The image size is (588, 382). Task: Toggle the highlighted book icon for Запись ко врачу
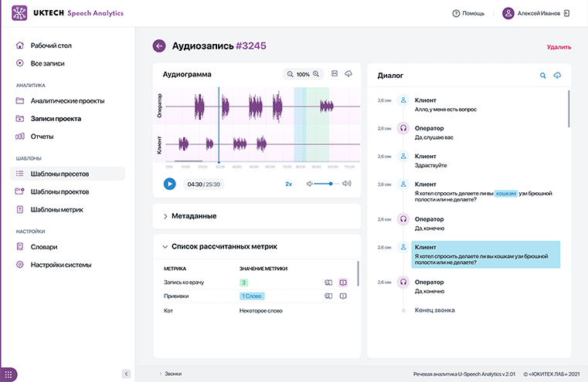point(343,282)
